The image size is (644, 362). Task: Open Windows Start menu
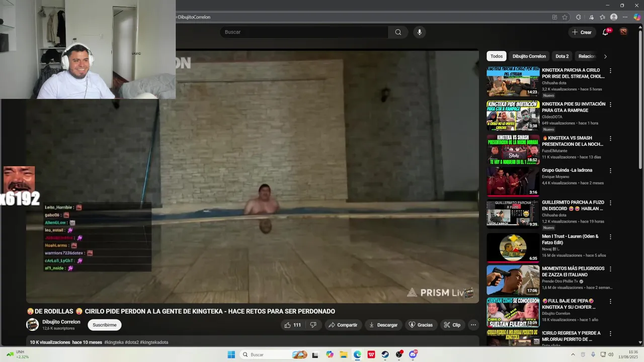click(x=231, y=354)
